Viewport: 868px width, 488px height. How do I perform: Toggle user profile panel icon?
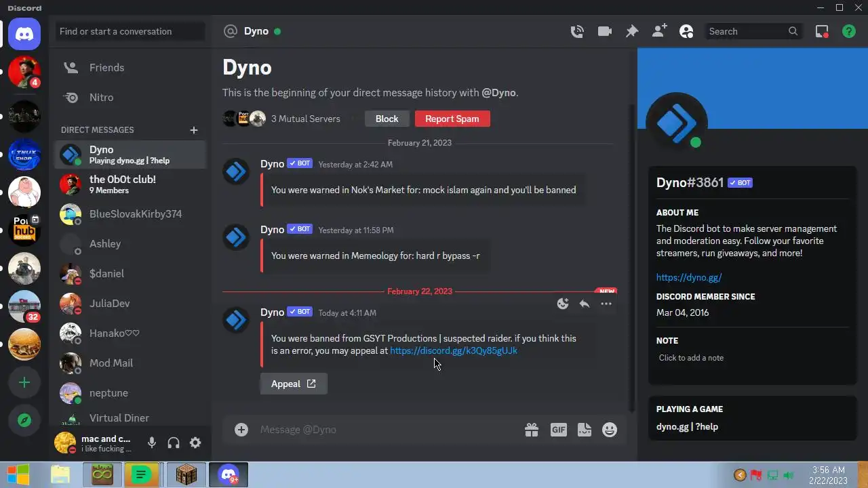686,31
